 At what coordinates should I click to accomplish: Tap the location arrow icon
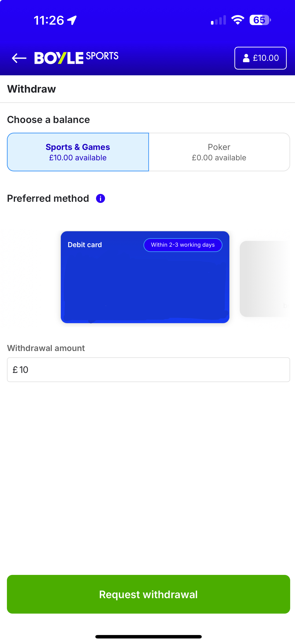click(72, 20)
